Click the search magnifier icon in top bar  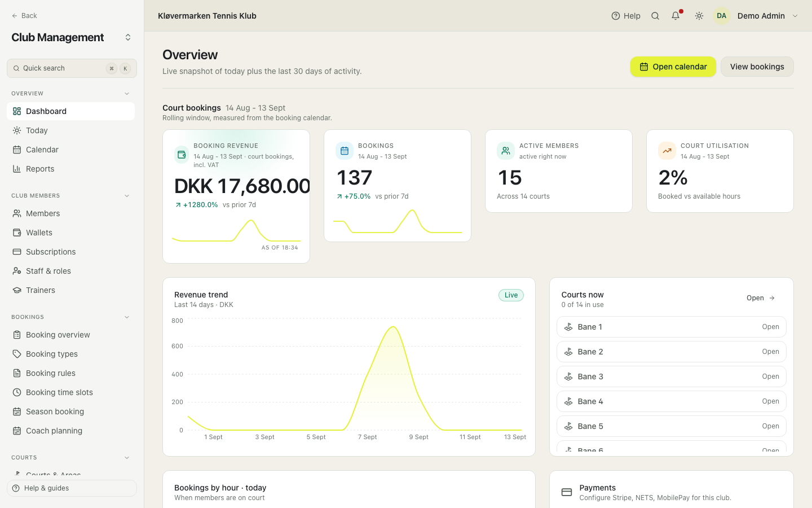[655, 16]
